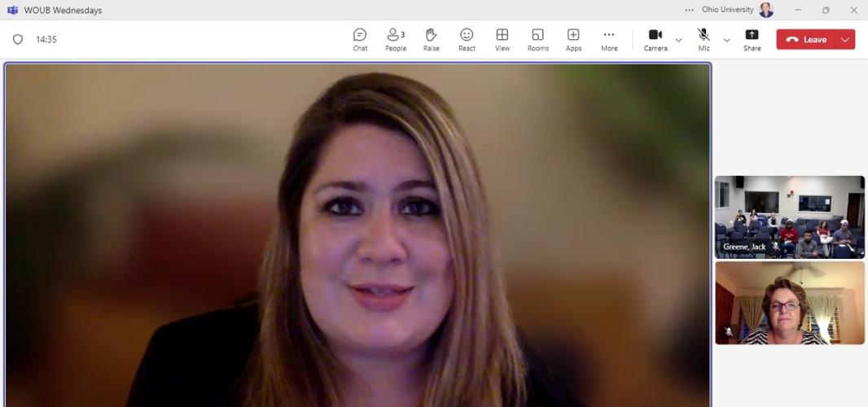Click the Share screen icon
The image size is (868, 407).
coord(752,38)
